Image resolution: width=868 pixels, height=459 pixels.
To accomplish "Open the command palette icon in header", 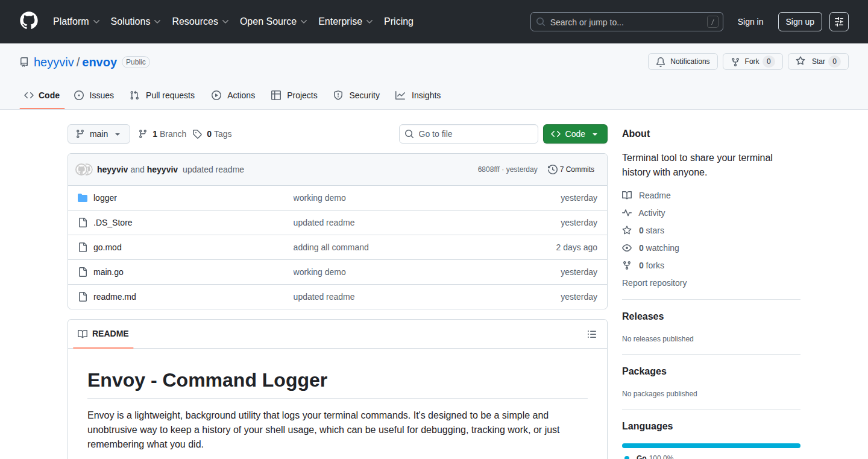I will click(839, 22).
